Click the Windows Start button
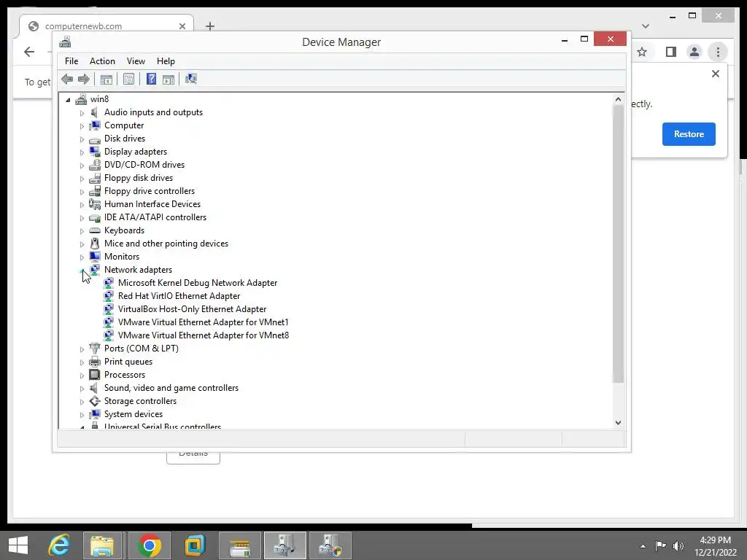This screenshot has height=560, width=747. 18,545
